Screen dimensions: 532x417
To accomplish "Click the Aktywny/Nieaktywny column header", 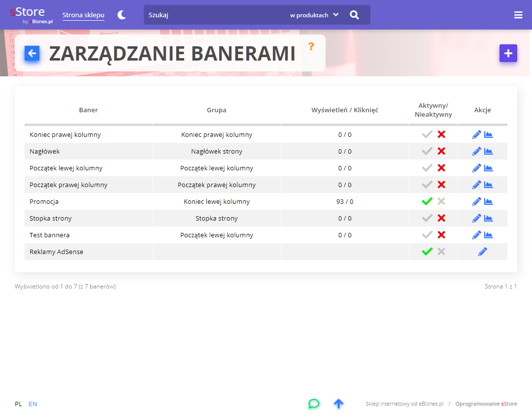I will [x=433, y=110].
